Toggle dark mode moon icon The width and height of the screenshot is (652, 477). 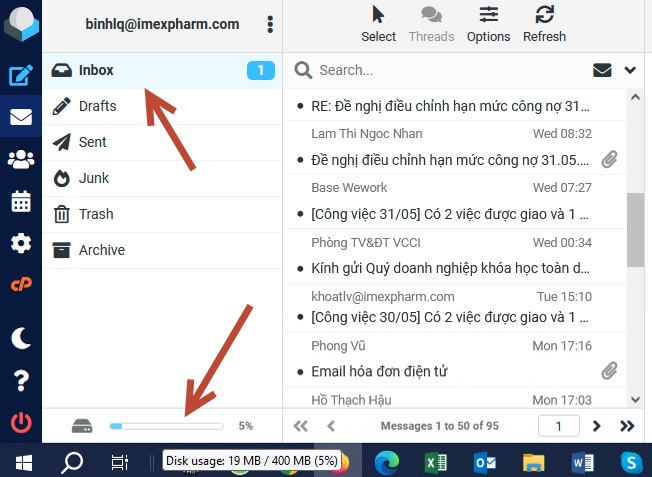pos(21,338)
